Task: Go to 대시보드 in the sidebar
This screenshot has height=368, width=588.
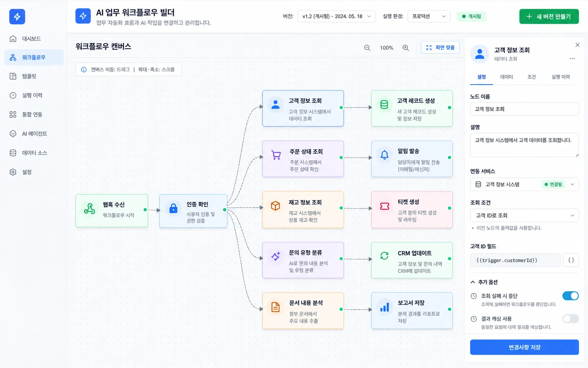Action: 34,39
